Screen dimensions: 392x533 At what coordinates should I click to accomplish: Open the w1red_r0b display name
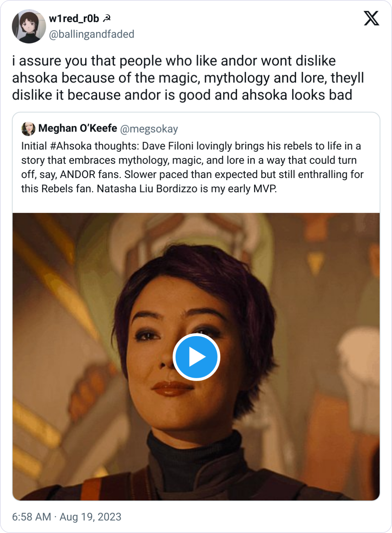74,19
